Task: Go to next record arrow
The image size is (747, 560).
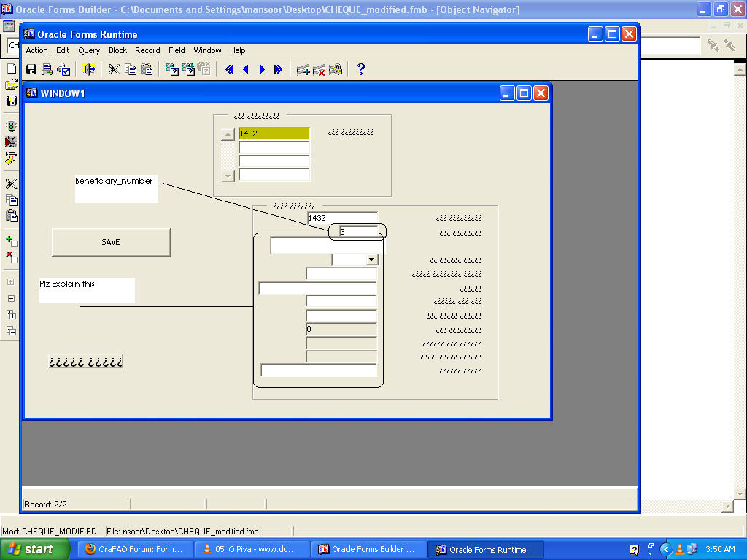Action: click(262, 69)
